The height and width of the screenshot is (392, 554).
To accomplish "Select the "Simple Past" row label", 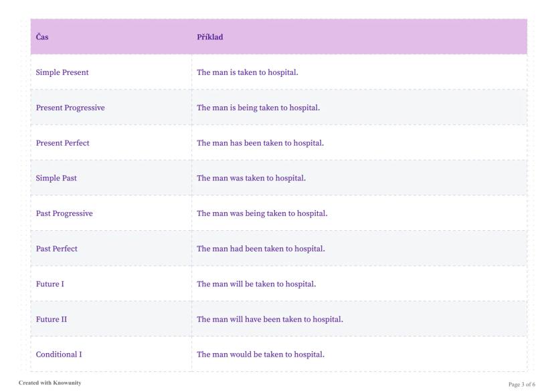I will click(56, 178).
